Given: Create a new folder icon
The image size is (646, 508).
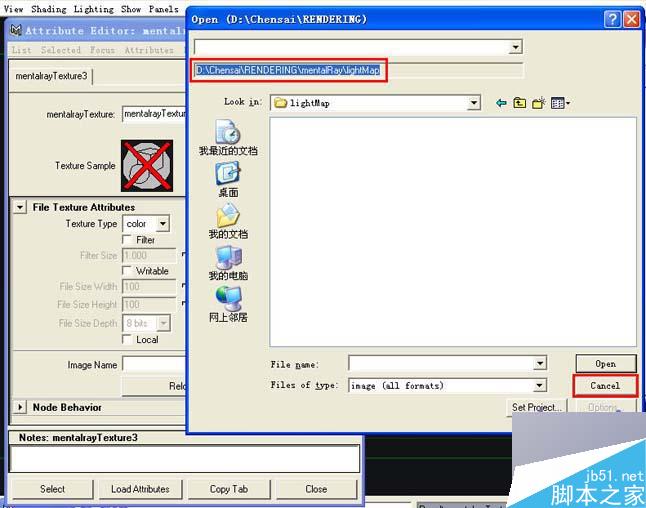Looking at the screenshot, I should [538, 103].
